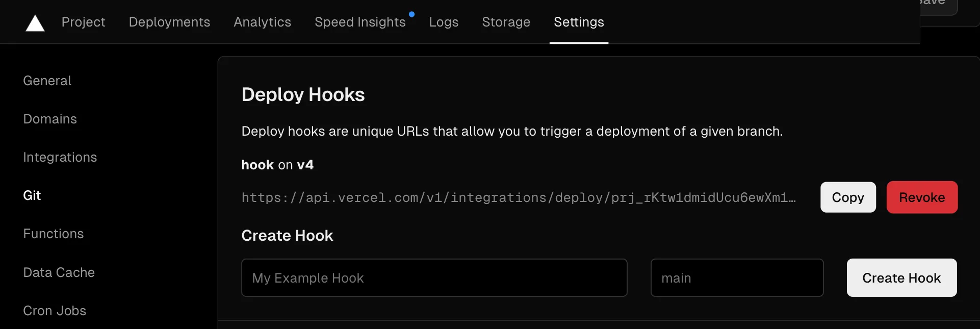Viewport: 980px width, 329px height.
Task: Open Cron Jobs settings
Action: pos(55,311)
